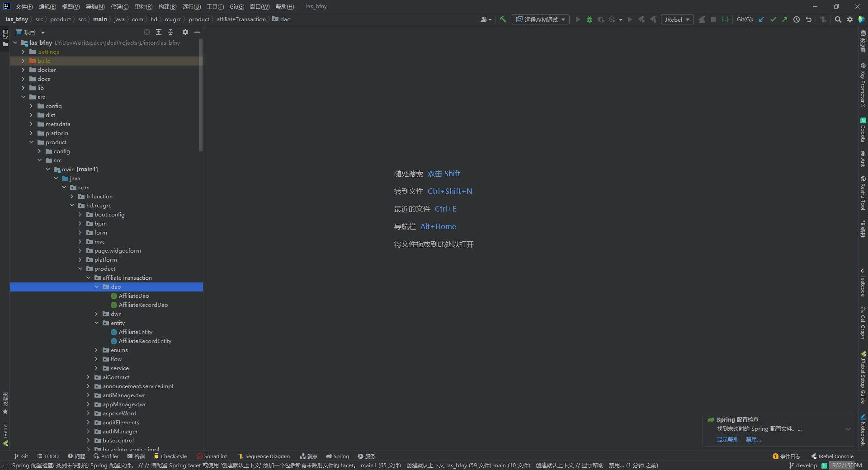Viewport: 868px width, 470px height.
Task: Open the Codota sidebar tool
Action: click(x=863, y=130)
